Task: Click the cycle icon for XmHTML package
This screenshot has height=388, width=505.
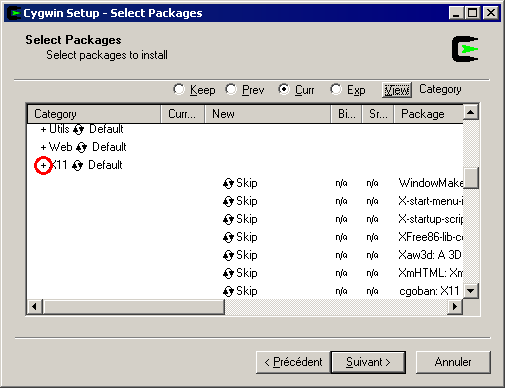Action: pos(228,273)
